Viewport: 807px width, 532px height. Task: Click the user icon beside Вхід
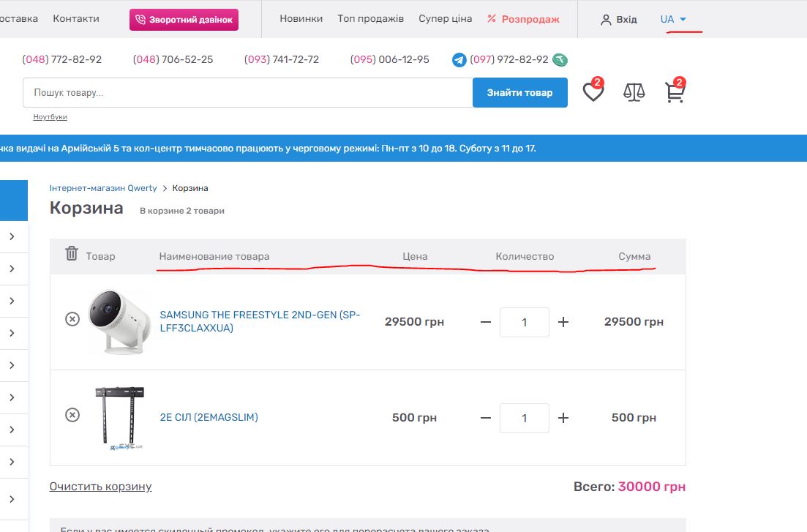click(606, 20)
